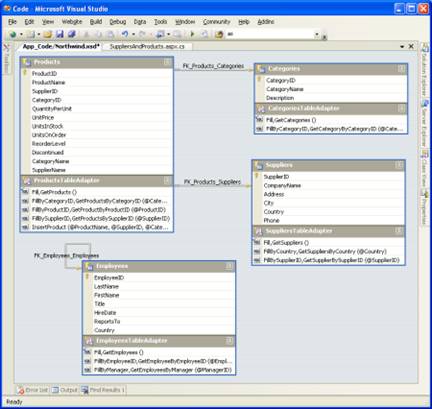Open the Solution Explorer side tab
The width and height of the screenshot is (432, 409).
(x=425, y=70)
